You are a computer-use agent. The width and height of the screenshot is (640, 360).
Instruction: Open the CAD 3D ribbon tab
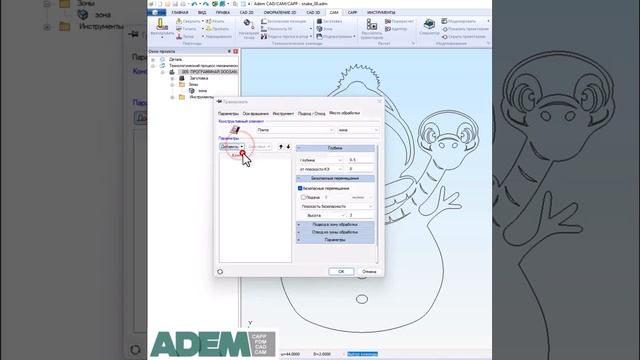(313, 13)
